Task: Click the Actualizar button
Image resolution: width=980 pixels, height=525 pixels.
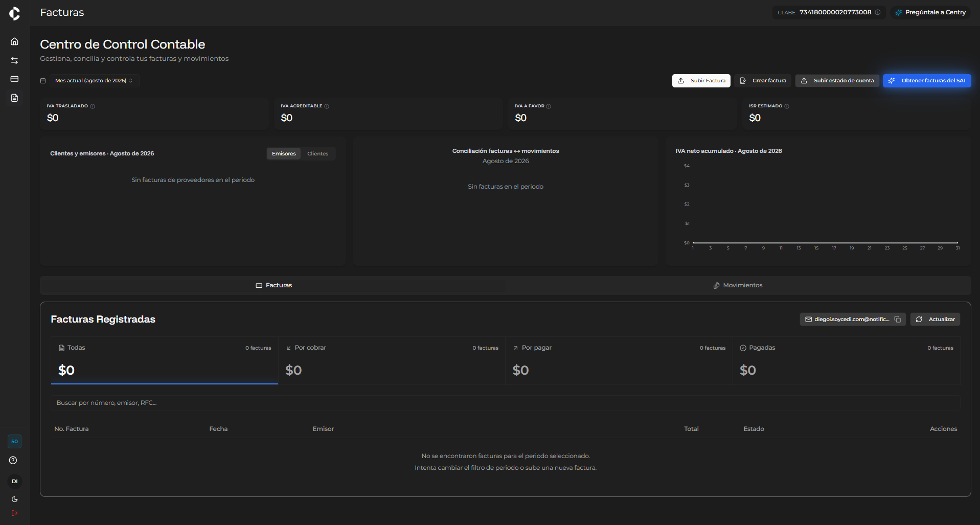Action: point(935,319)
